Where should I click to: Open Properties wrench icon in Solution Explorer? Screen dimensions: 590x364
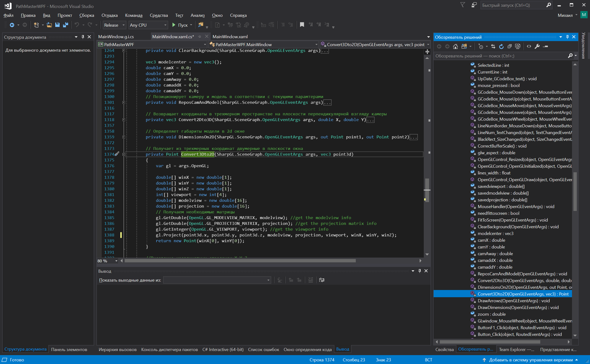(537, 46)
